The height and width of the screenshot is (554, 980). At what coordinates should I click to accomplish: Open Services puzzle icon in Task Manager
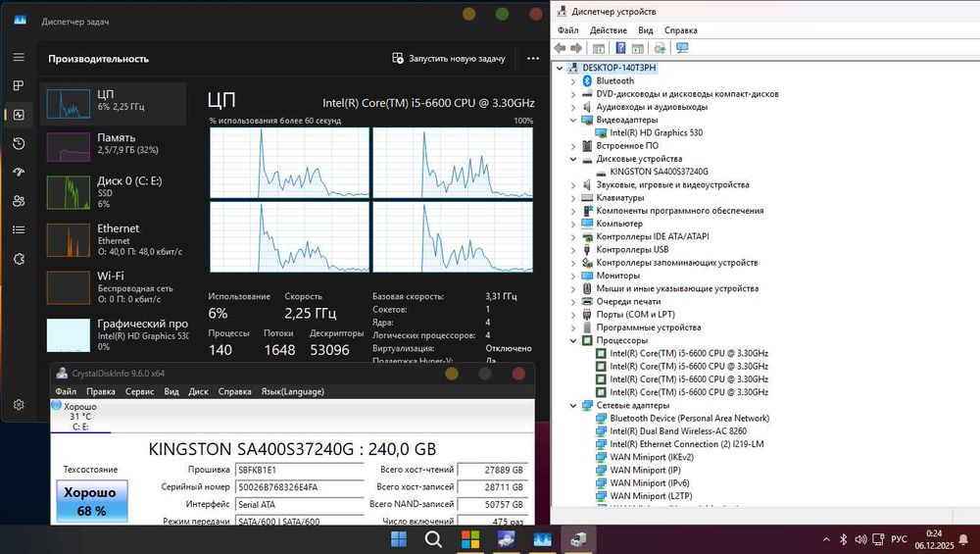(19, 258)
